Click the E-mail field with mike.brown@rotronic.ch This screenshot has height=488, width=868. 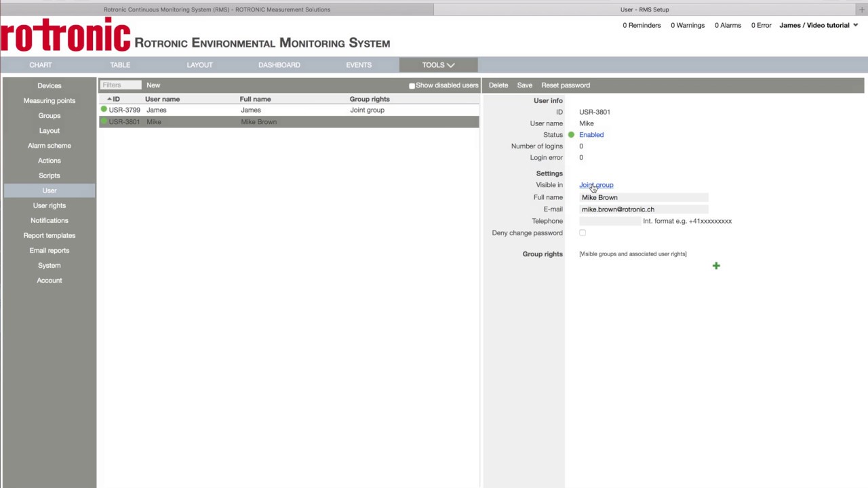(x=644, y=209)
